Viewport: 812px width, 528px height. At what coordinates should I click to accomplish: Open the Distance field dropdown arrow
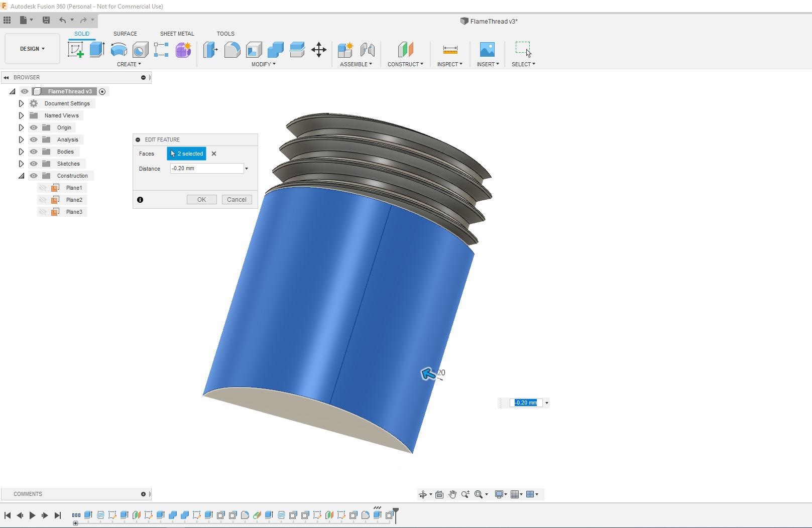click(247, 169)
